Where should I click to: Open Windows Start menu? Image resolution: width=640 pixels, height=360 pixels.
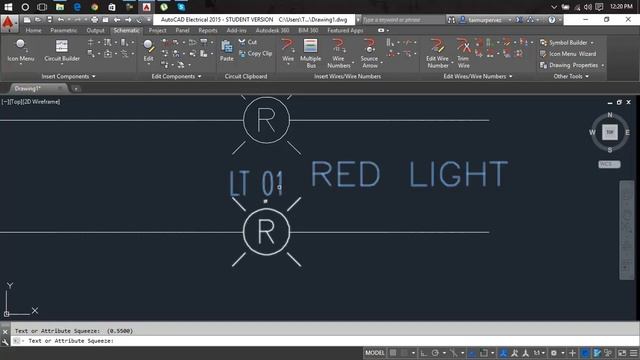coord(8,7)
